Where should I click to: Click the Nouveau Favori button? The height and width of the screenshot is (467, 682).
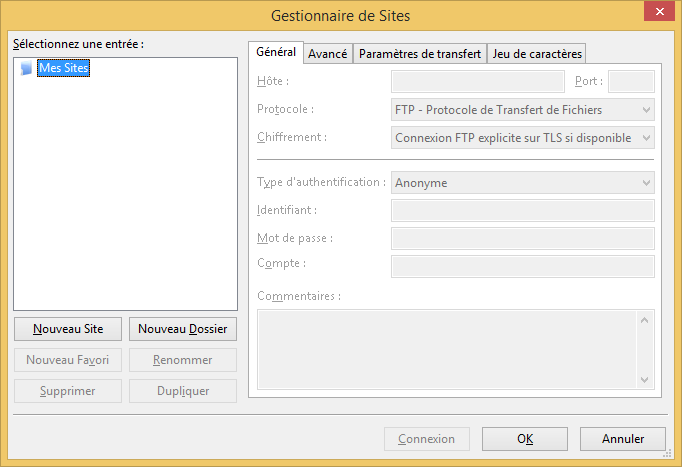click(x=68, y=360)
